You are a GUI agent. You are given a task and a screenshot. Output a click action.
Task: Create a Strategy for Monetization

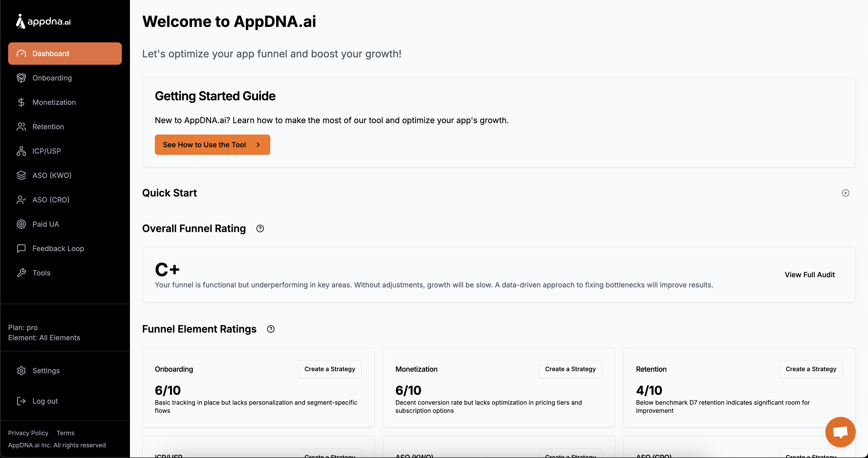click(570, 369)
